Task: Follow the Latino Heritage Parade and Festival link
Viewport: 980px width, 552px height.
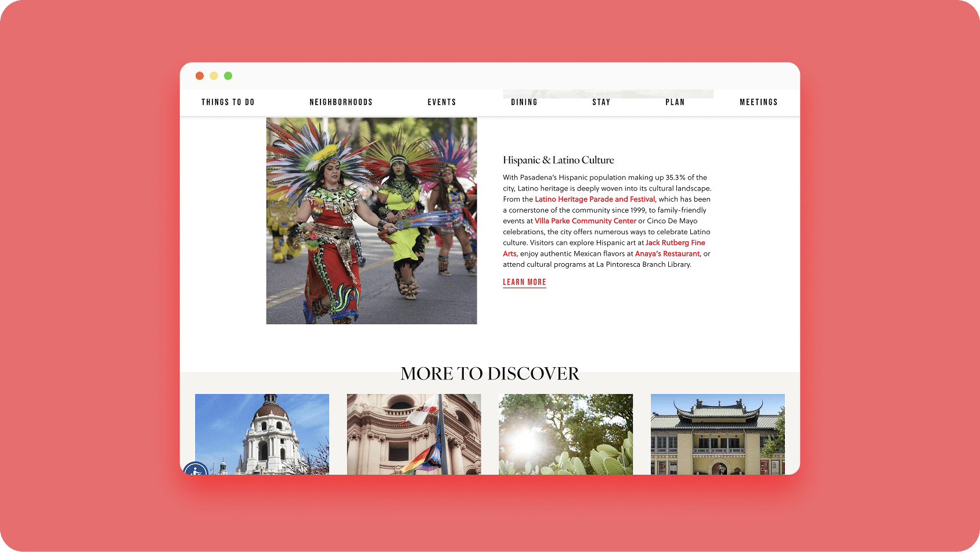Action: [x=595, y=199]
